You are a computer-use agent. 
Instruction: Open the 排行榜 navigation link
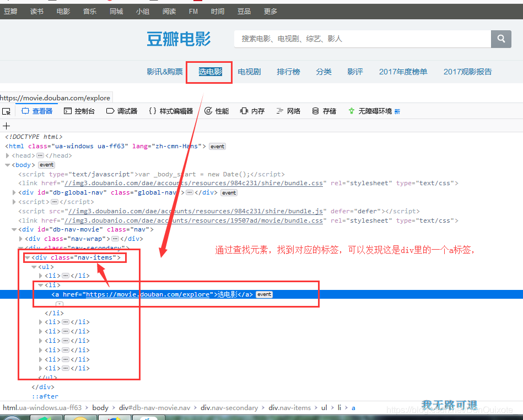tap(288, 72)
